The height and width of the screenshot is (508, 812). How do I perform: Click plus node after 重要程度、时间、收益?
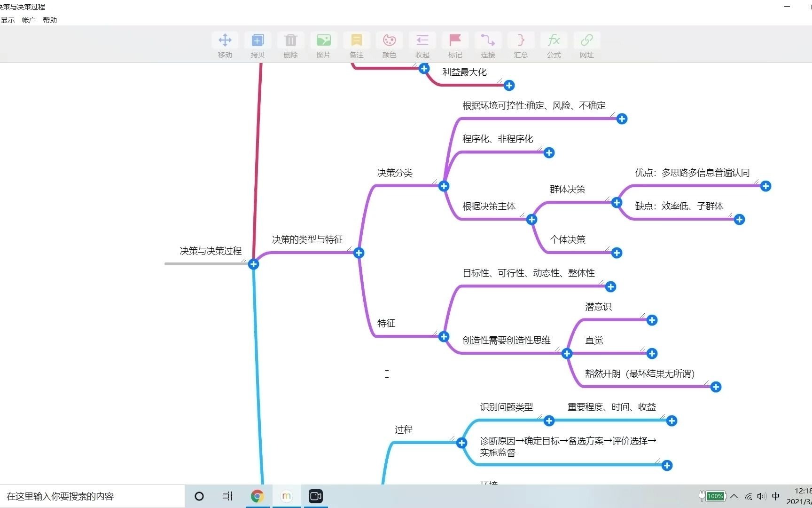(671, 421)
